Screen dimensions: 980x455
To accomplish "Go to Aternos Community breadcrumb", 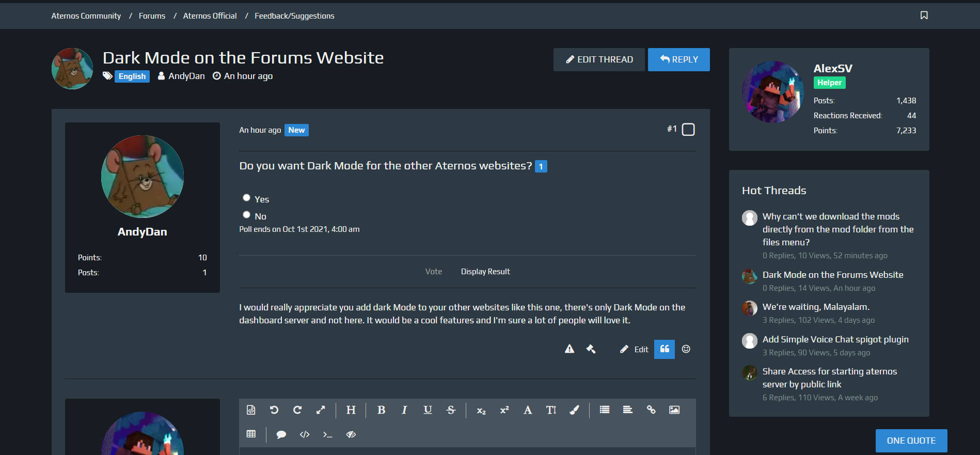I will tap(86, 16).
